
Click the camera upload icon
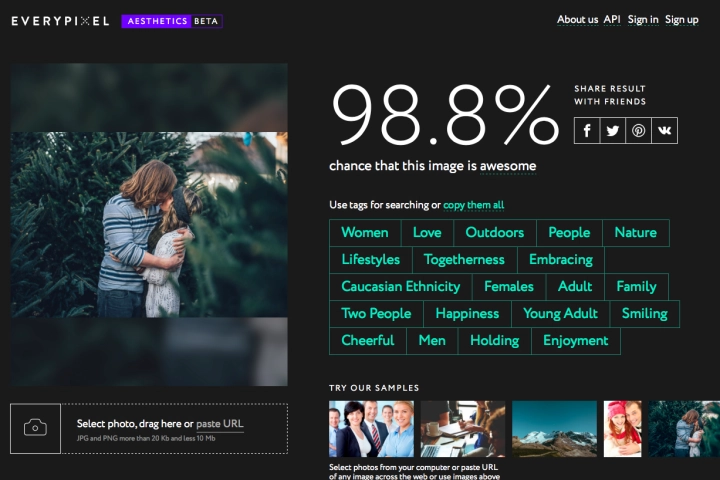[x=35, y=428]
